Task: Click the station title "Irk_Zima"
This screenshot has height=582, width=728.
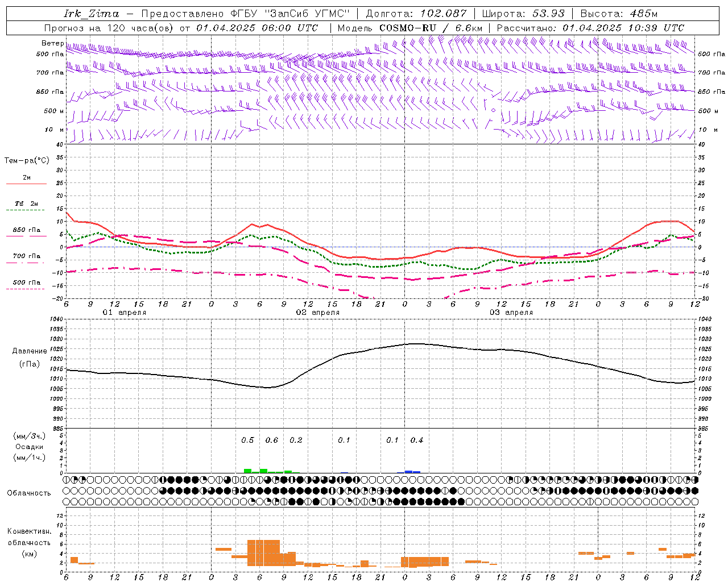Action: (92, 14)
